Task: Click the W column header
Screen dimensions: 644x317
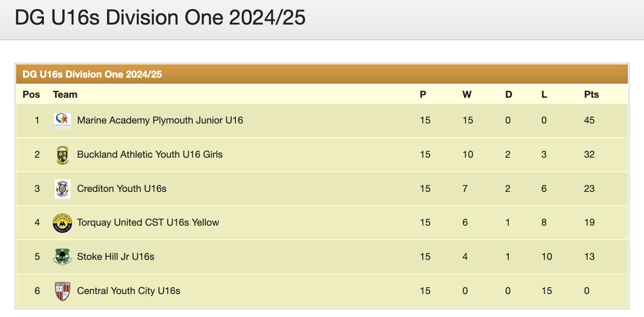Action: [466, 95]
